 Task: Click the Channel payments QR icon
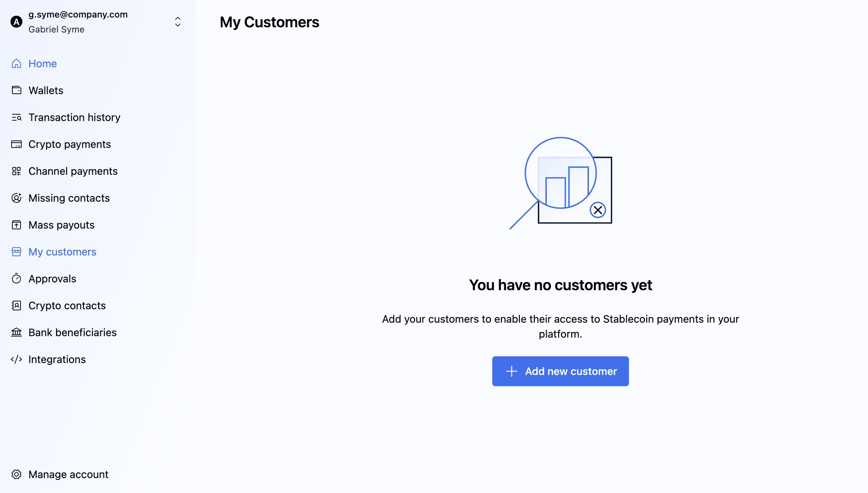(x=16, y=171)
